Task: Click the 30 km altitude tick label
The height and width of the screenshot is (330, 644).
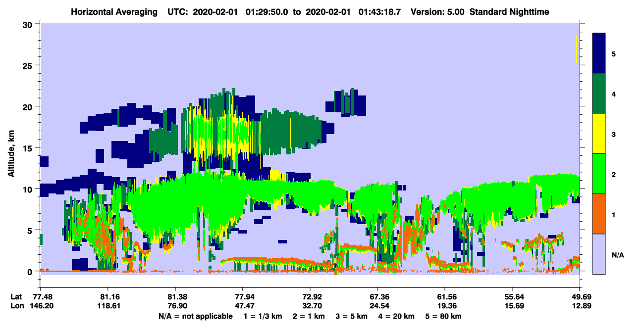Action: 29,24
